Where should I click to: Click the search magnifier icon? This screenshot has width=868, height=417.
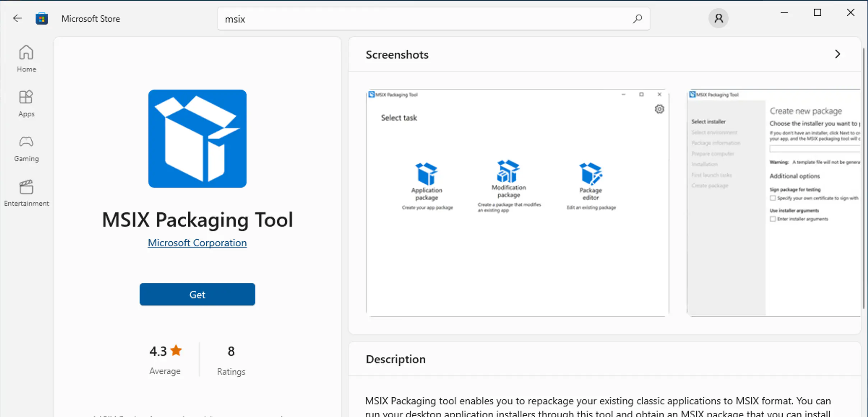638,18
